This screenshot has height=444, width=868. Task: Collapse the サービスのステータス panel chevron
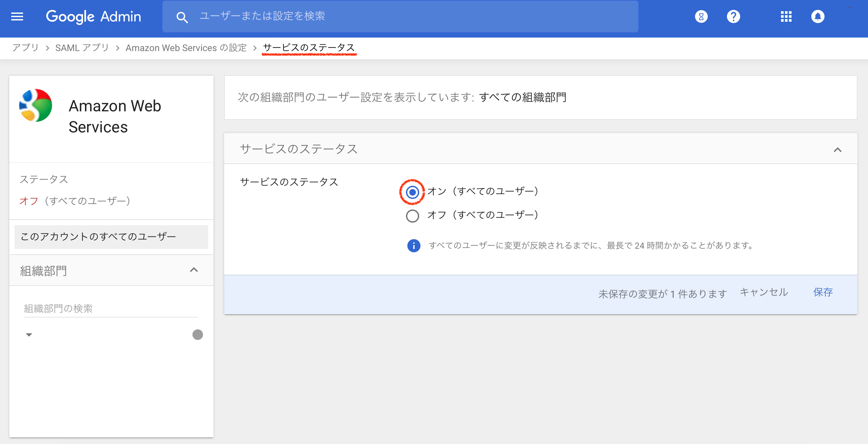pyautogui.click(x=838, y=150)
